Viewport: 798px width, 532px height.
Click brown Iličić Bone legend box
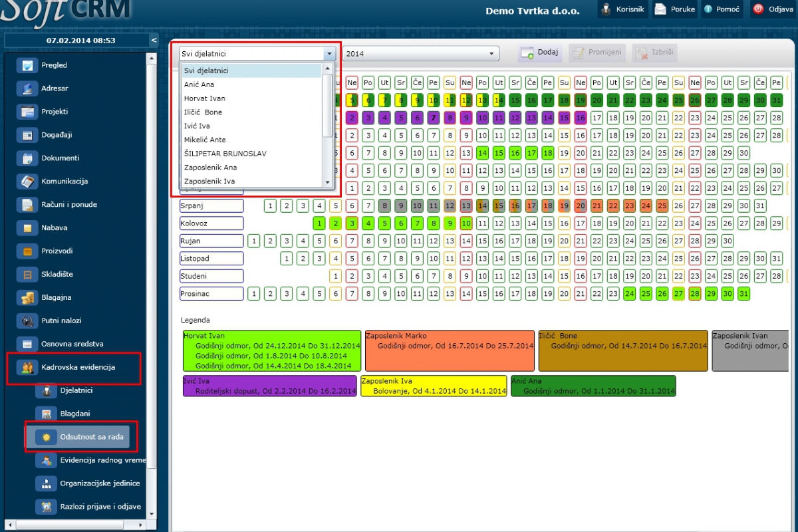tap(624, 350)
